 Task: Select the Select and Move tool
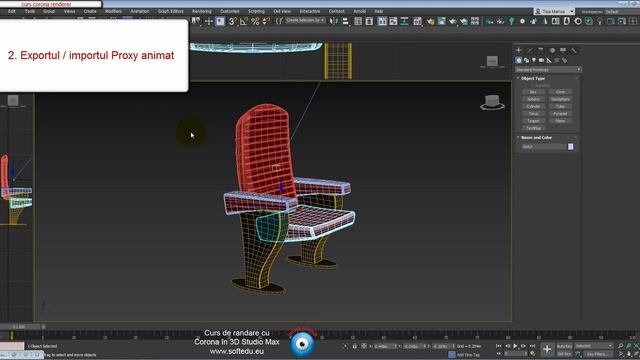(209, 21)
